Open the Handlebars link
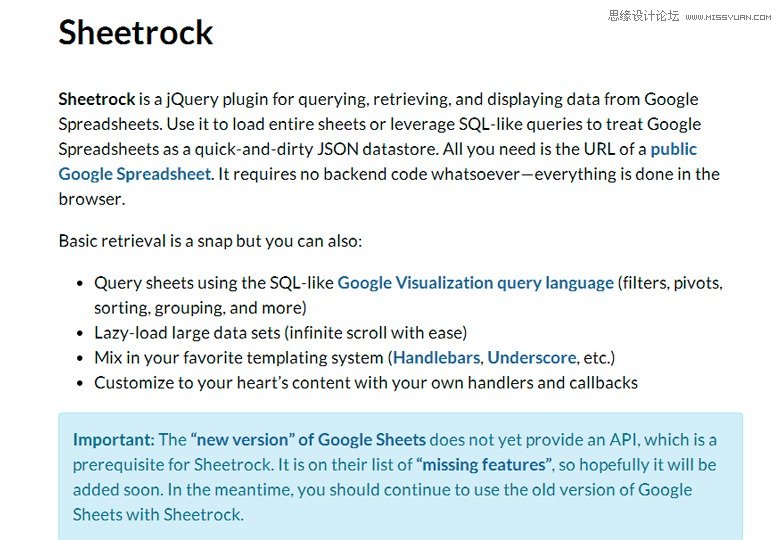The height and width of the screenshot is (540, 782). (x=436, y=358)
